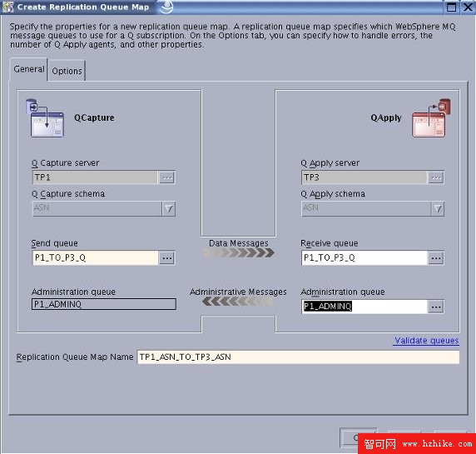Click the Send queue input field
The height and width of the screenshot is (454, 476).
pos(96,258)
